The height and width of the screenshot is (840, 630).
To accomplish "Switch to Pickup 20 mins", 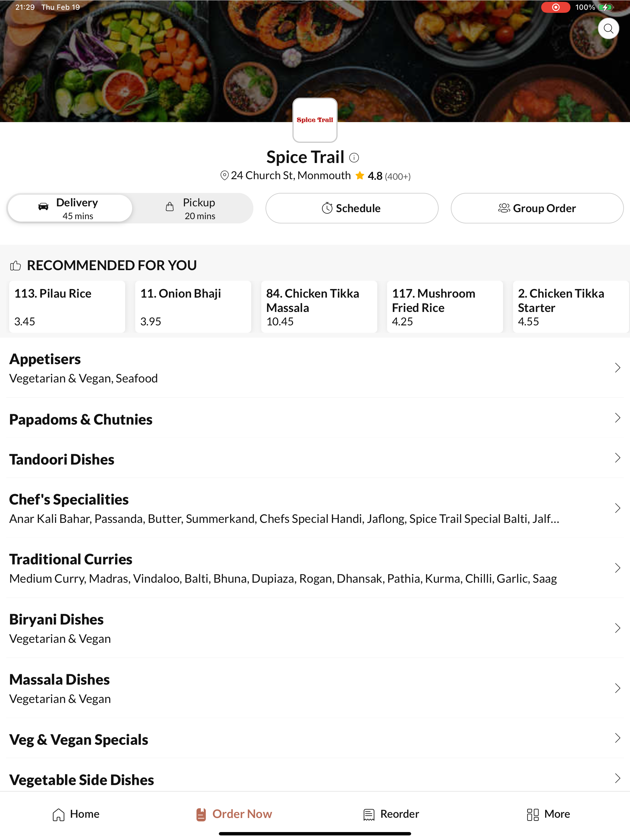I will [x=192, y=208].
